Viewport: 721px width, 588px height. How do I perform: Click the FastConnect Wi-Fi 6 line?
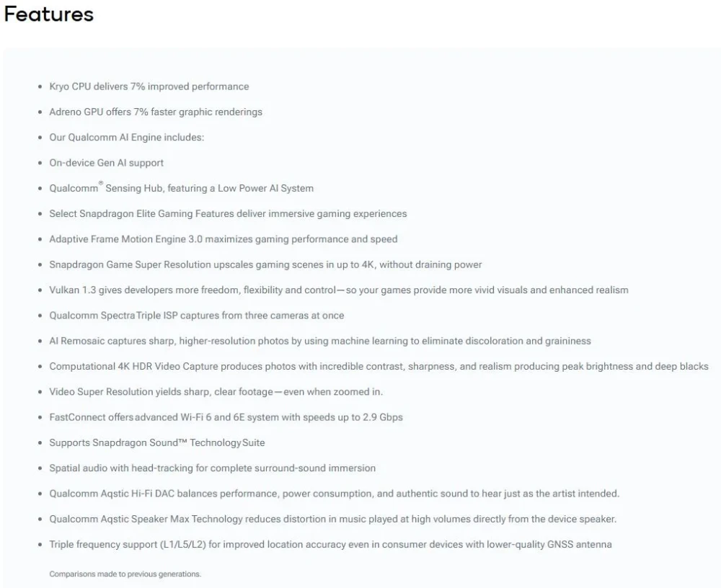[226, 417]
